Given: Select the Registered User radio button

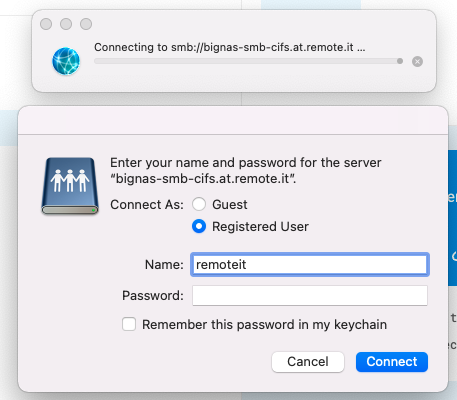Looking at the screenshot, I should click(199, 226).
